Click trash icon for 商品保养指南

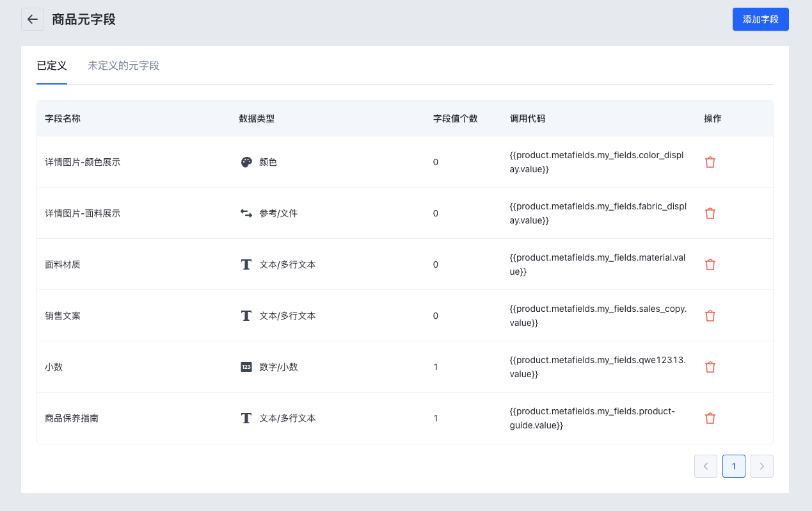(x=710, y=418)
